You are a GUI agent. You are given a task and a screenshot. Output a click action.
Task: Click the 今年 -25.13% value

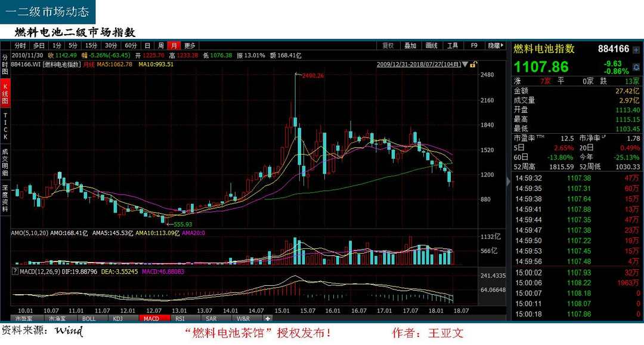pos(626,158)
